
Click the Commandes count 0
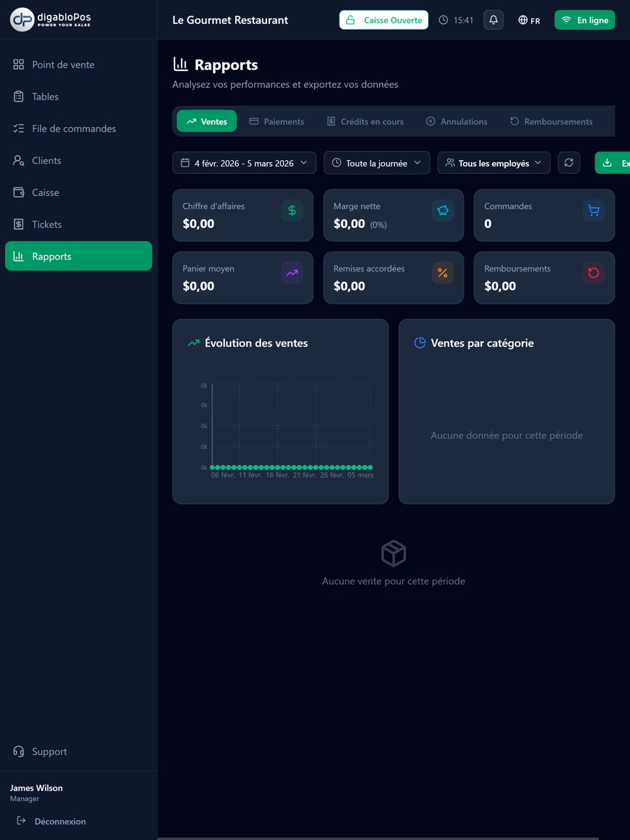click(488, 223)
